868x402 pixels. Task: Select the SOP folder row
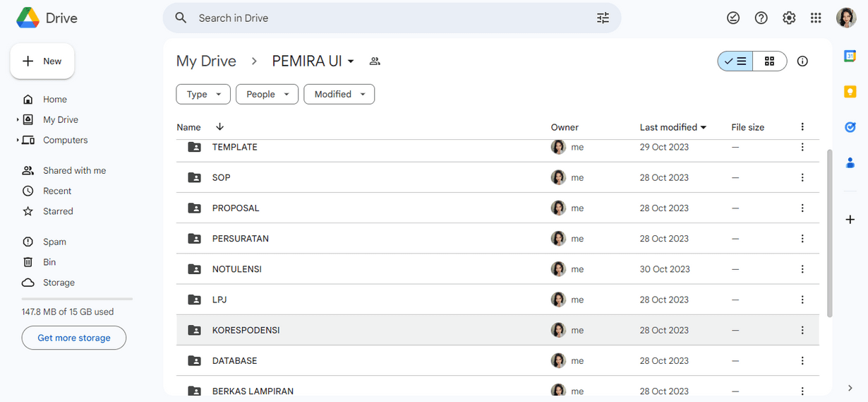click(498, 177)
